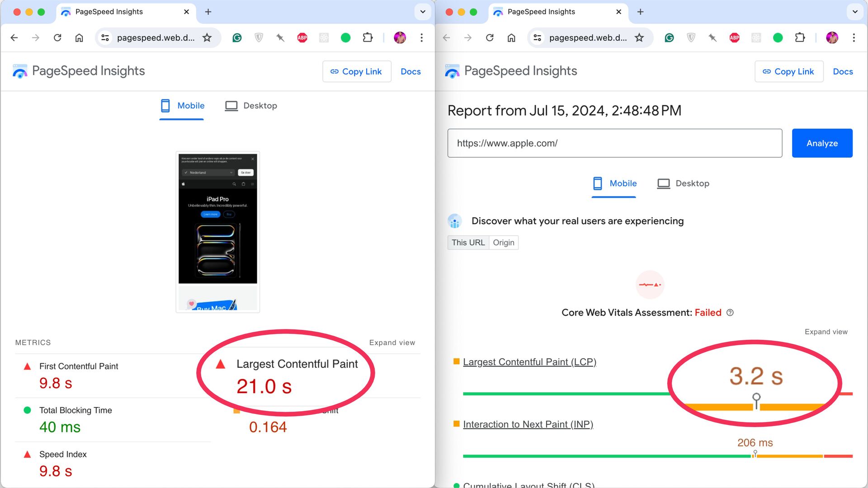Screen dimensions: 868x488
Task: Switch to Desktop tab in right window
Action: 683,183
